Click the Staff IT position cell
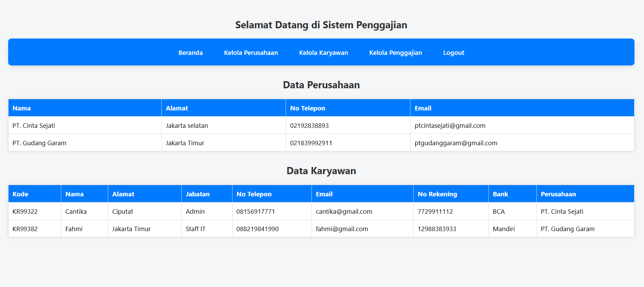 tap(207, 229)
